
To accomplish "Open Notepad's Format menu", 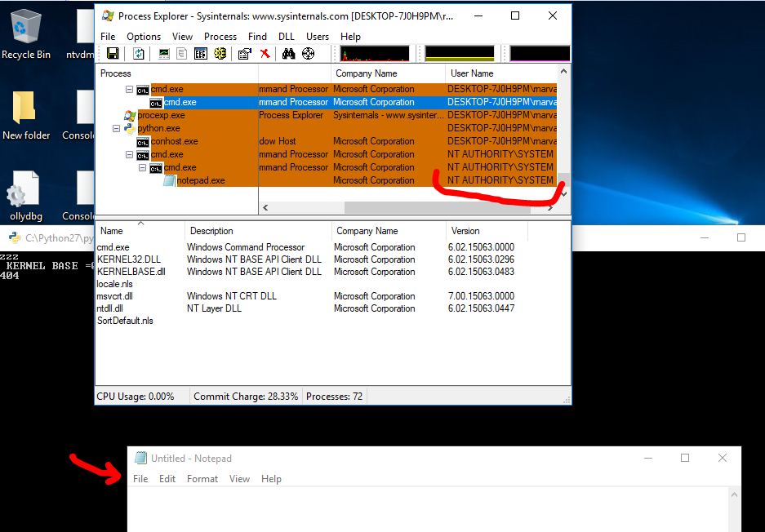I will (x=202, y=479).
